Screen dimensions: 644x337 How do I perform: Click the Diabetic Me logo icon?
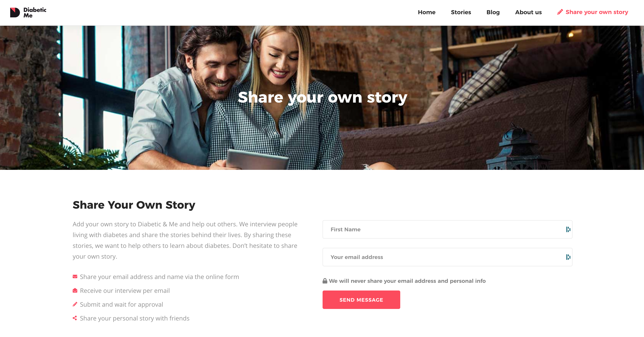[15, 12]
